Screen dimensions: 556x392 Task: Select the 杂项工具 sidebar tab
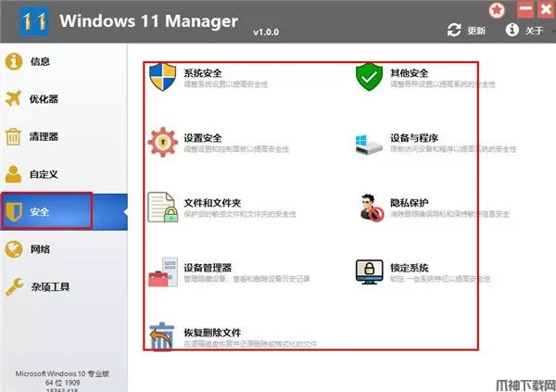64,286
